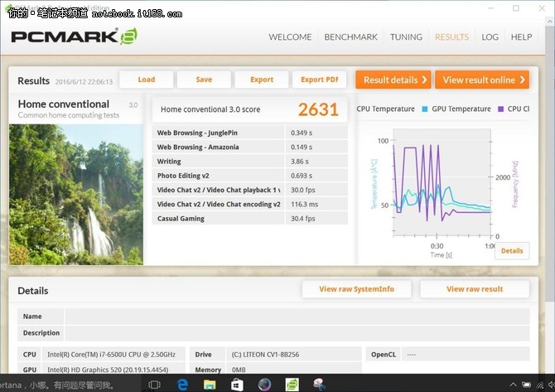Viewport: 555px width, 392px height.
Task: Open File Explorer from the taskbar
Action: 210,385
